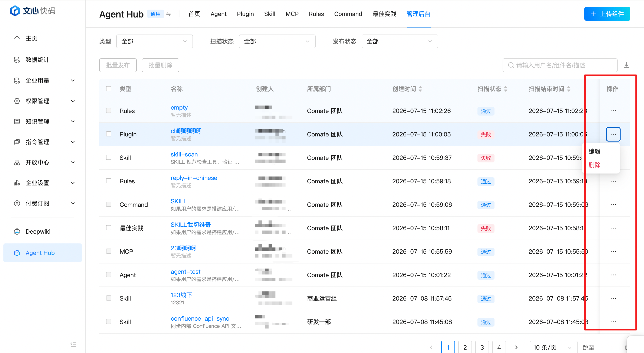Switch to the MCP tab
The width and height of the screenshot is (644, 353).
292,14
